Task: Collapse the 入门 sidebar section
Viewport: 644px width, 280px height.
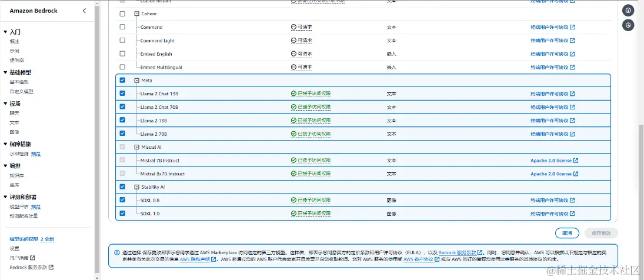Action: point(5,32)
